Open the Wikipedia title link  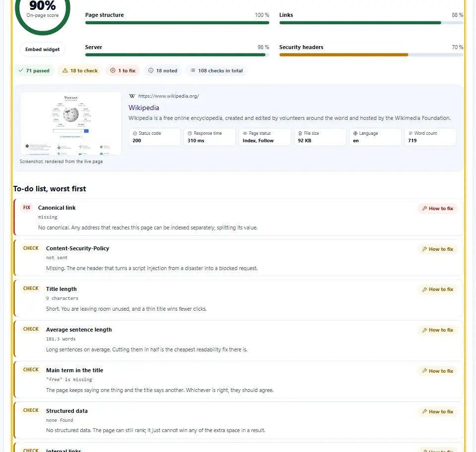[x=144, y=108]
